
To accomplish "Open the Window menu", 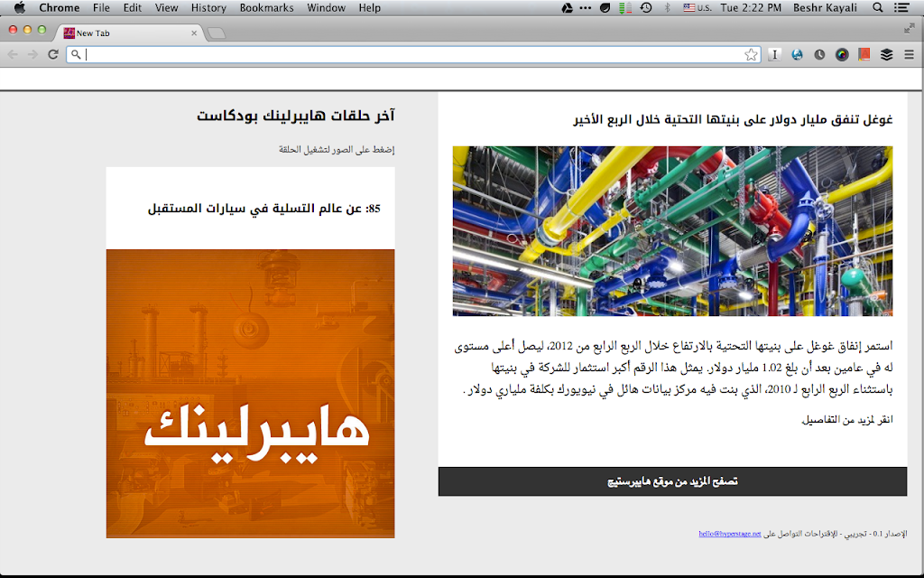I will 326,7.
